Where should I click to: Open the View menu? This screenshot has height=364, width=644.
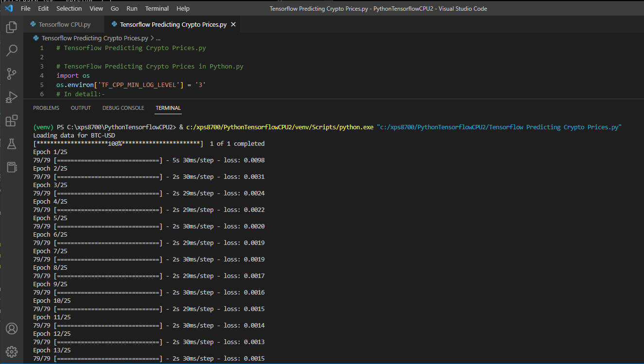[96, 8]
